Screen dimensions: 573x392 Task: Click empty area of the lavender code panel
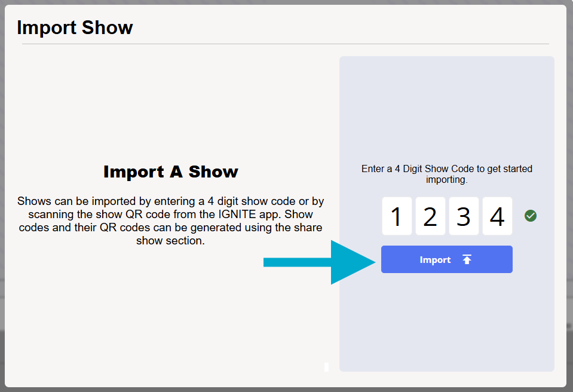(446, 323)
